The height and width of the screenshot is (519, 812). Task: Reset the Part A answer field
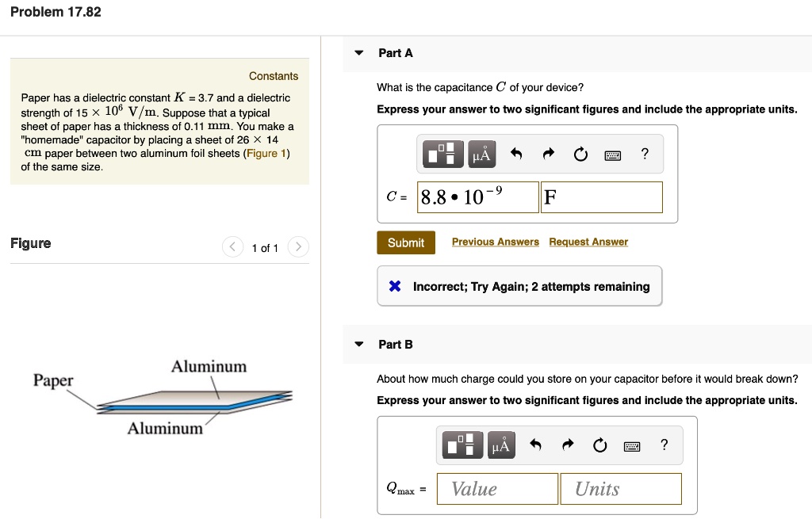coord(580,154)
